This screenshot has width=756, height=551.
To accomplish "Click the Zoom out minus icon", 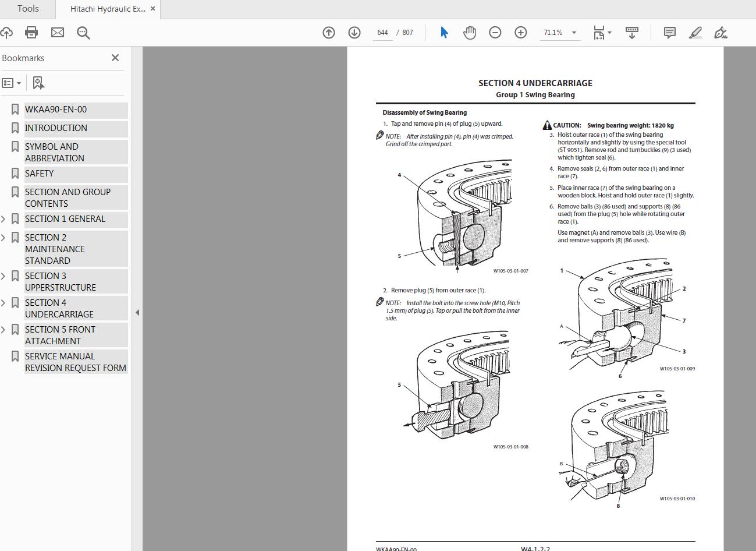I will [x=495, y=33].
